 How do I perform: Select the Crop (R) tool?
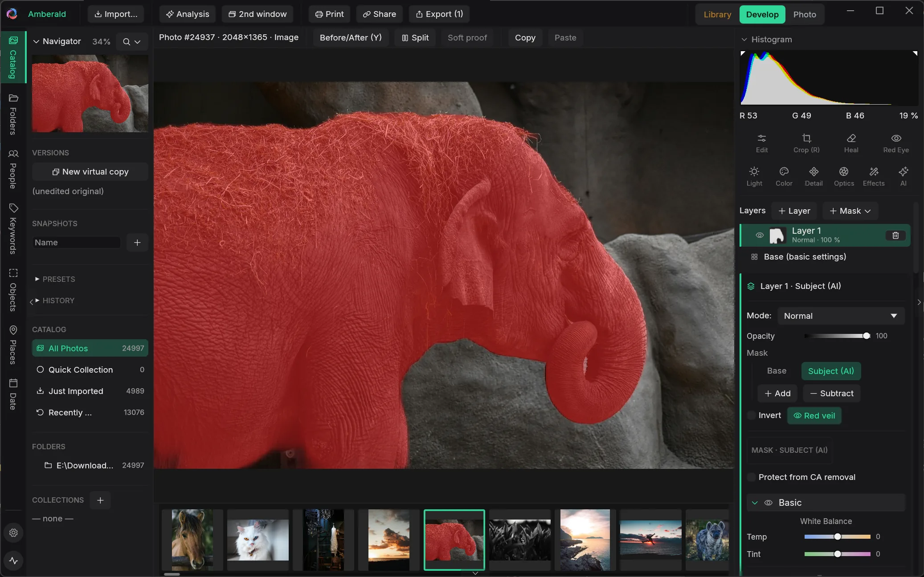pos(806,143)
